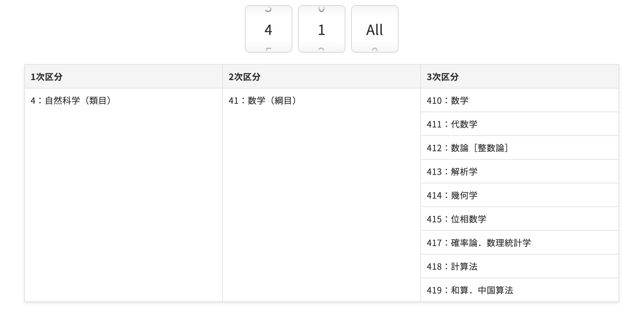Click the 2次区分 column header
Viewport: 644px width, 325px height.
[245, 77]
